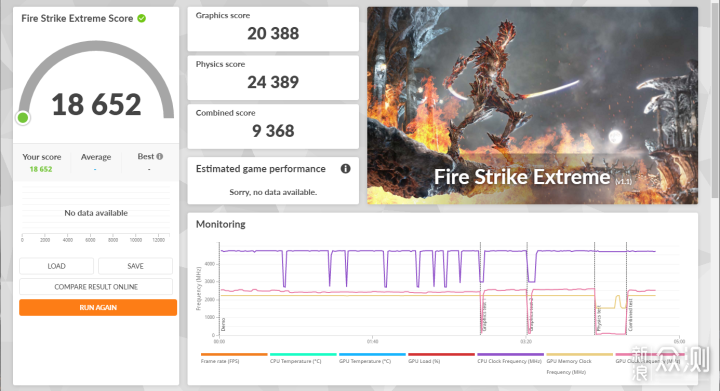The image size is (720, 391).
Task: Click the Estimated game performance info icon
Action: point(345,168)
